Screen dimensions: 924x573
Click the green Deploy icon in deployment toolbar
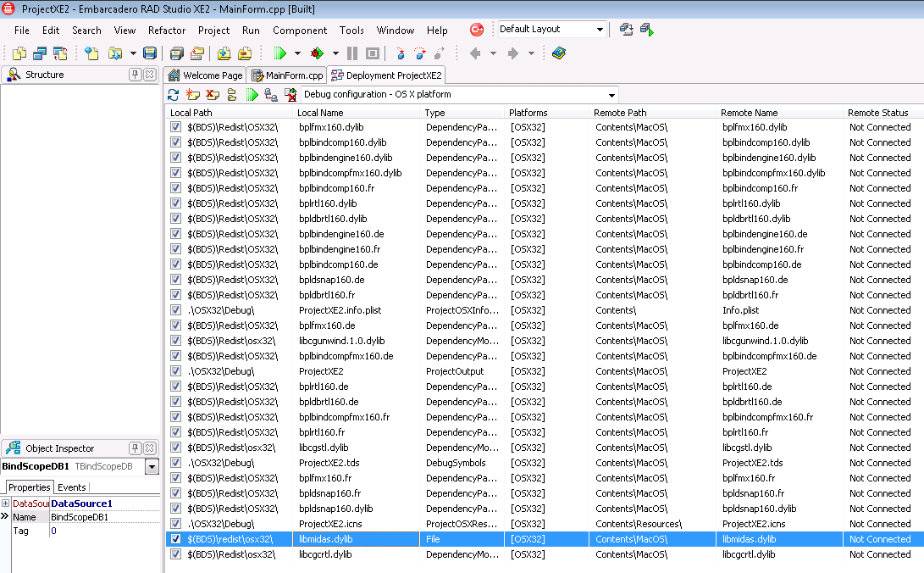coord(252,94)
